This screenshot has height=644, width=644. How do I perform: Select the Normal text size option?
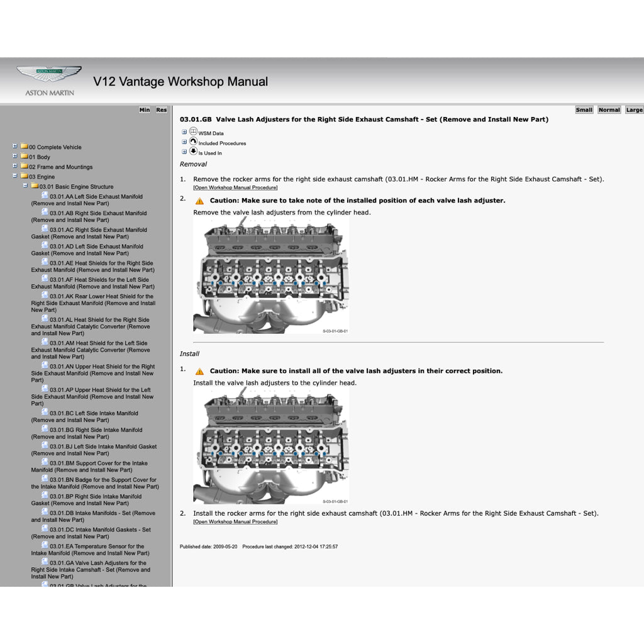(608, 109)
